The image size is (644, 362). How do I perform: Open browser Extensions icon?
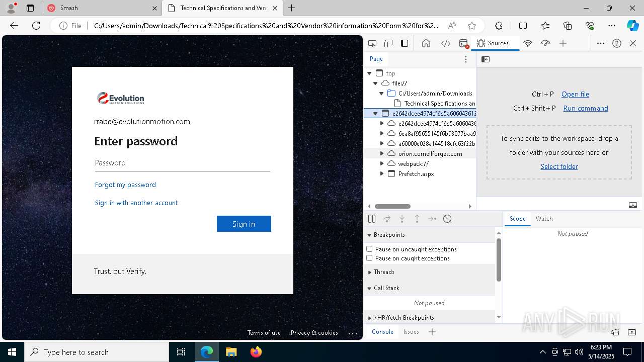[499, 26]
